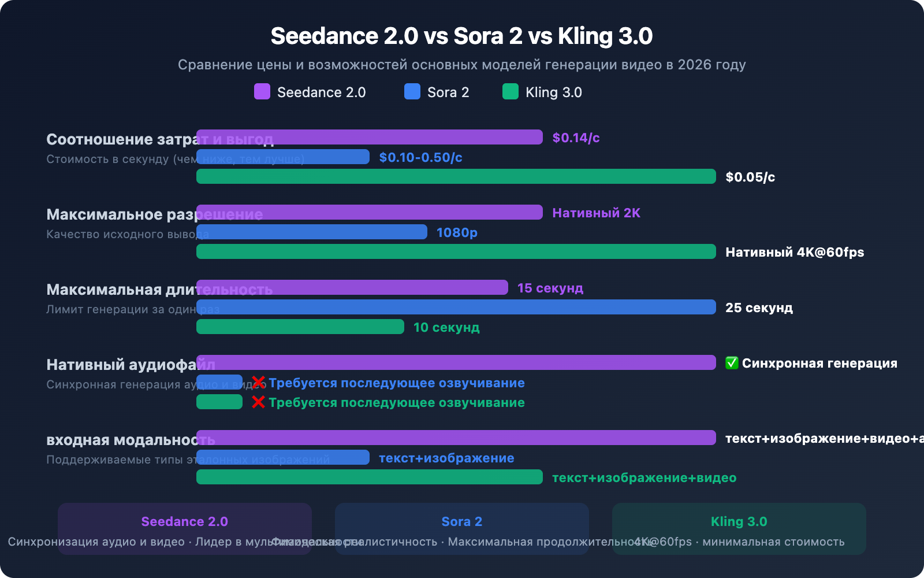Click the chart title Seedance 2.0 vs Sora 2 vs Kling 3.0
The height and width of the screenshot is (578, 924).
pos(461,35)
